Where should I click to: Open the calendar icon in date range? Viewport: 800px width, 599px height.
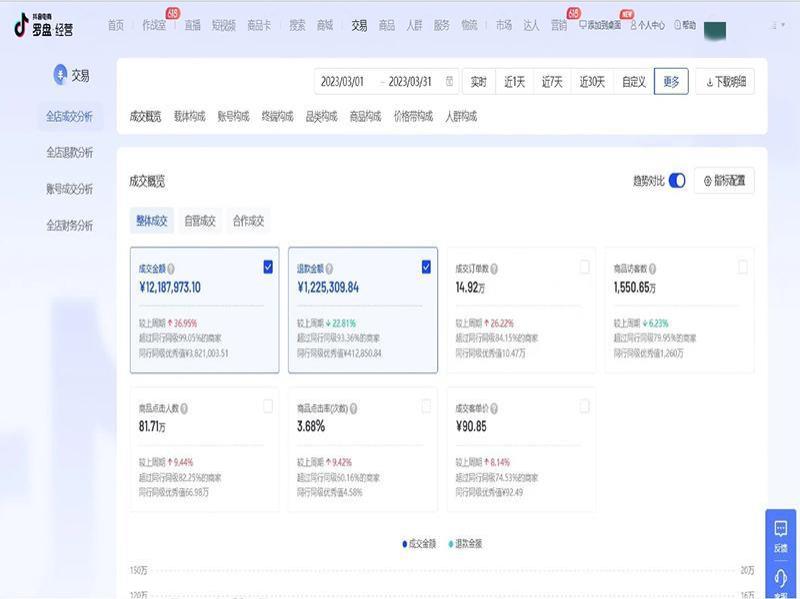(450, 82)
